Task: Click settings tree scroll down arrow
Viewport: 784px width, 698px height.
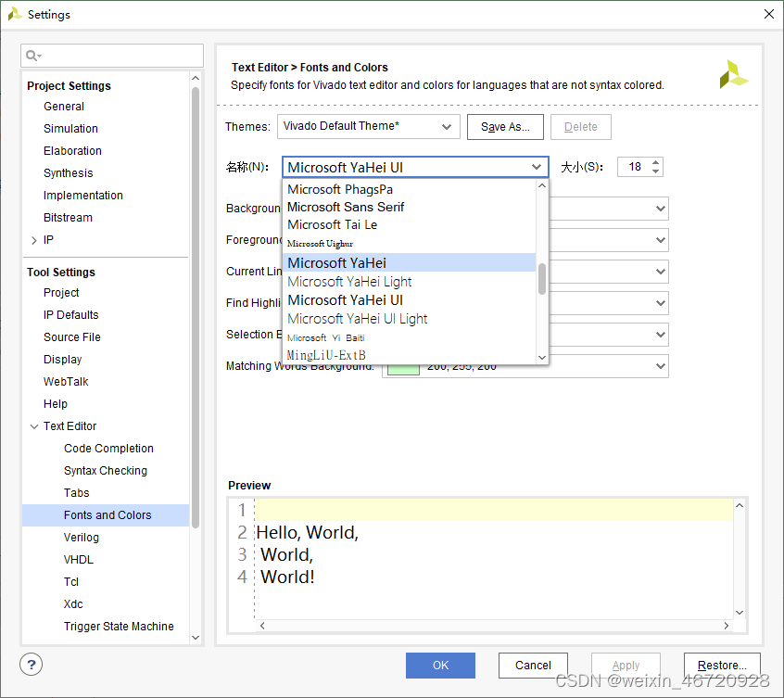Action: point(196,638)
